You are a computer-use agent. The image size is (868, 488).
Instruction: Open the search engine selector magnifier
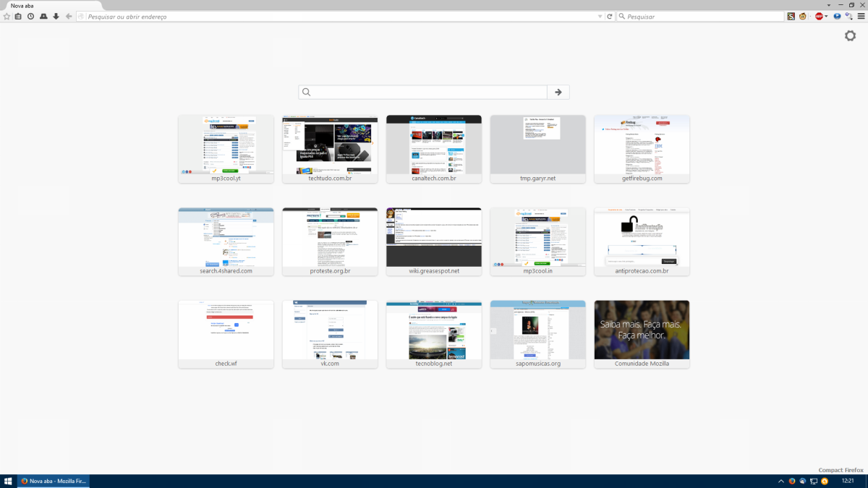coord(623,16)
